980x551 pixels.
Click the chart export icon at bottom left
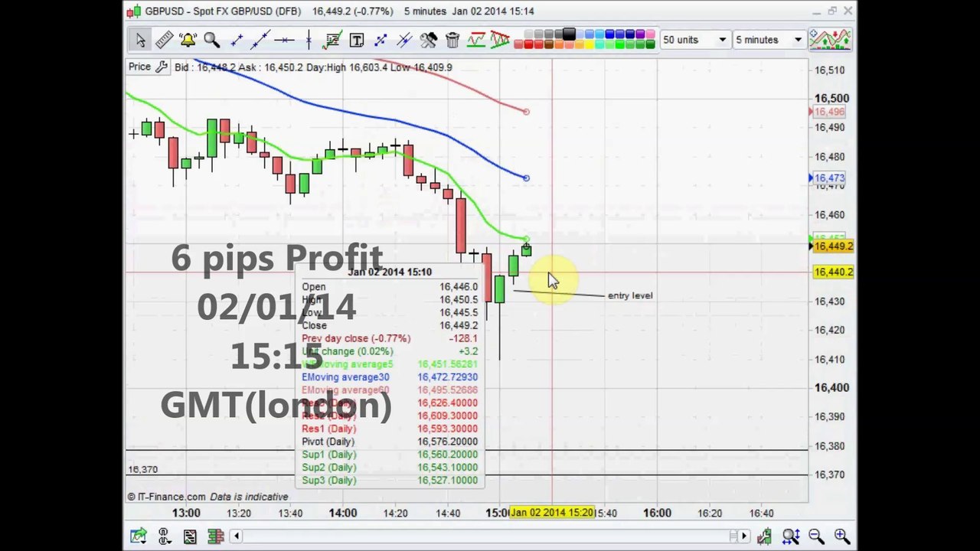(138, 536)
